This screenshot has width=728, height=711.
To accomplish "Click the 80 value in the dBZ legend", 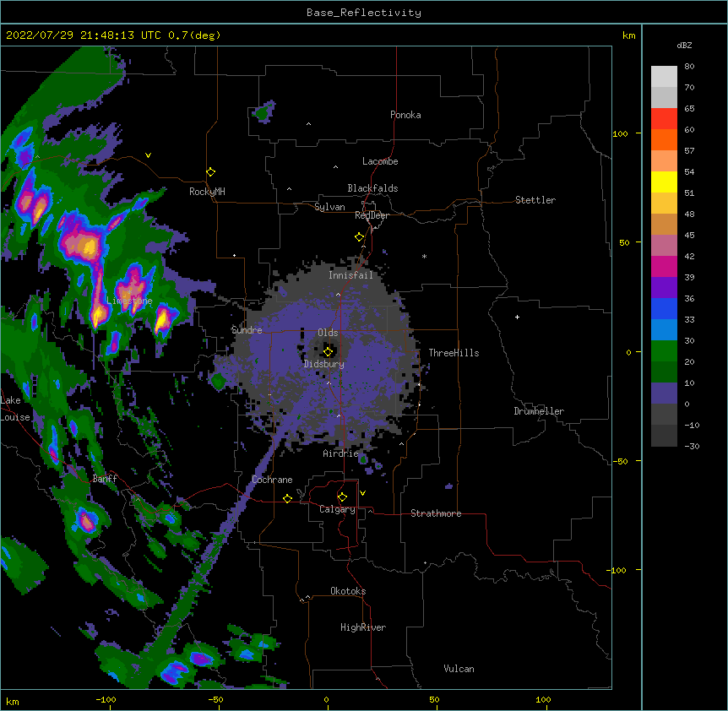I will coord(689,67).
